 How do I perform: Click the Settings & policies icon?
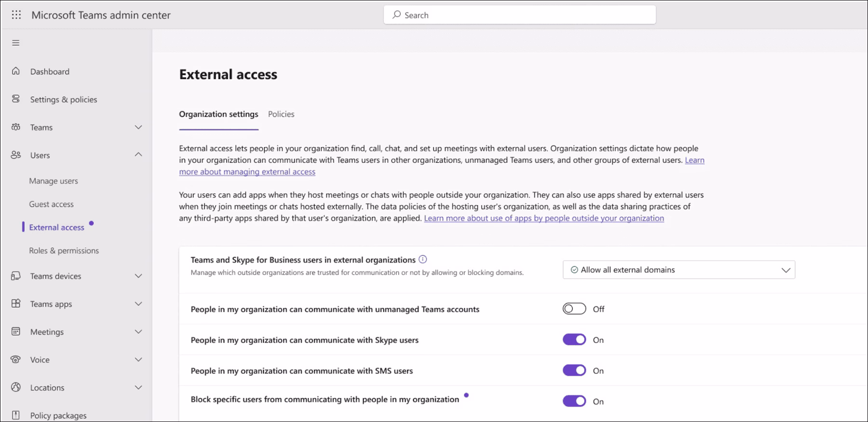(x=16, y=99)
